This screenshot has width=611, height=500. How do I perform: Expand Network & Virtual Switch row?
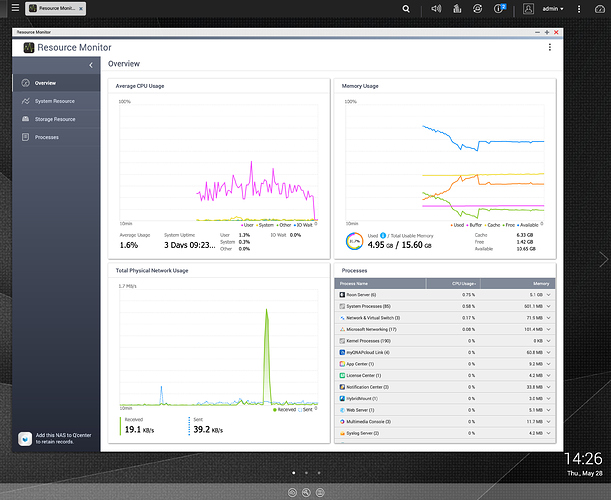pos(548,318)
